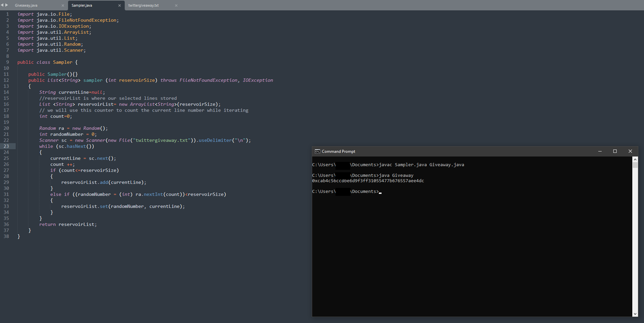
Task: Close the Command Prompt window
Action: [630, 151]
